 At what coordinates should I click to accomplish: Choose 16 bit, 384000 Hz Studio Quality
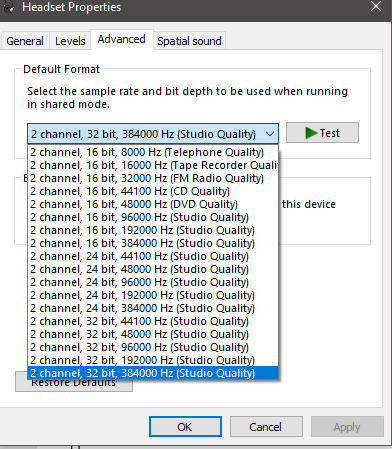point(153,243)
